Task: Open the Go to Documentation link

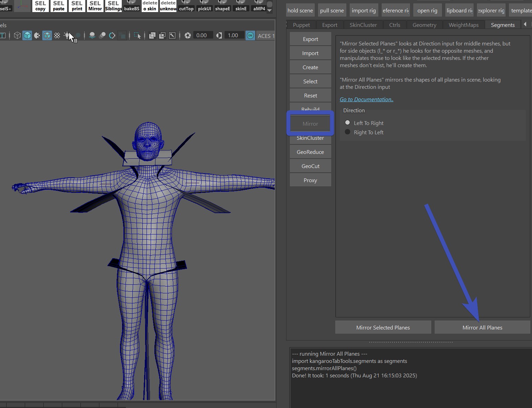Action: (366, 100)
